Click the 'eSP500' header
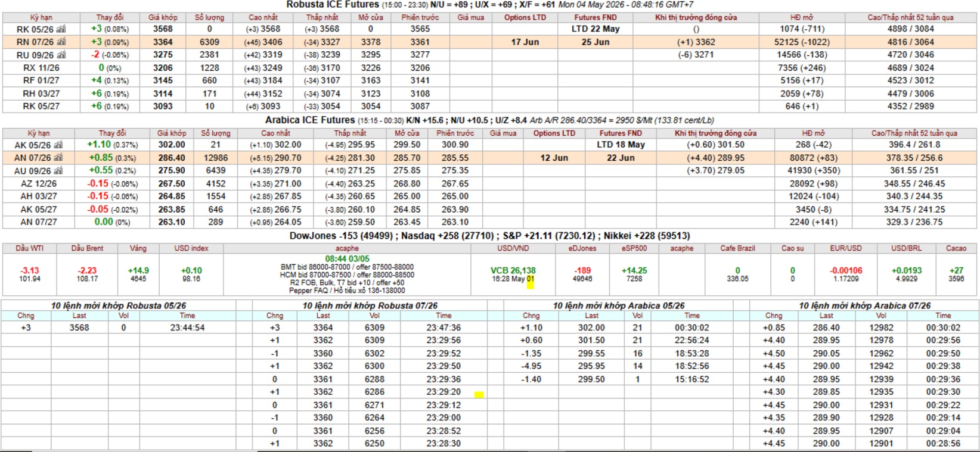This screenshot has height=452, width=980. click(634, 248)
